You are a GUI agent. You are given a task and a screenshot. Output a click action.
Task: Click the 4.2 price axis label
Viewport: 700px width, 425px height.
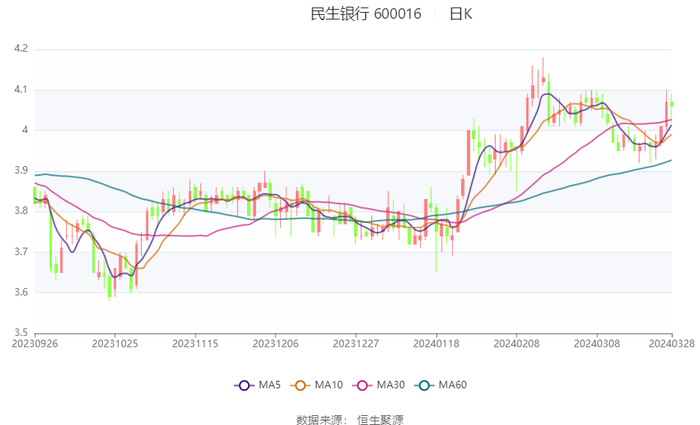point(21,49)
